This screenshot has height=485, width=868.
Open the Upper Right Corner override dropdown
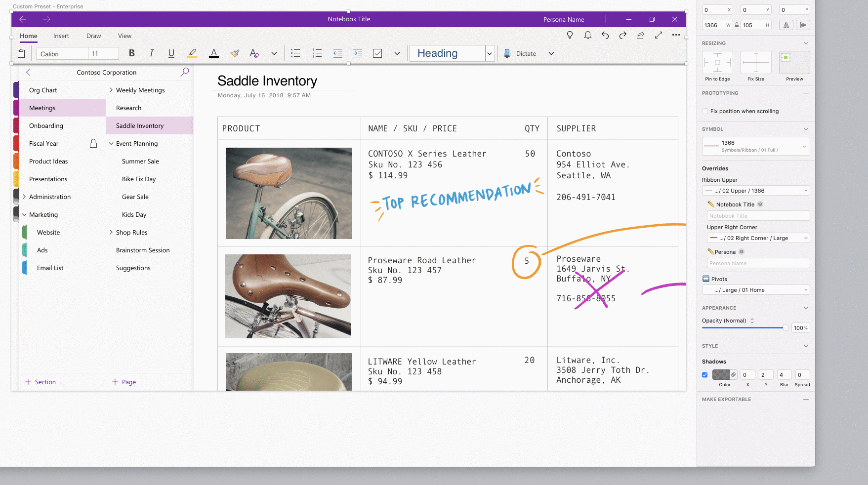pos(758,238)
